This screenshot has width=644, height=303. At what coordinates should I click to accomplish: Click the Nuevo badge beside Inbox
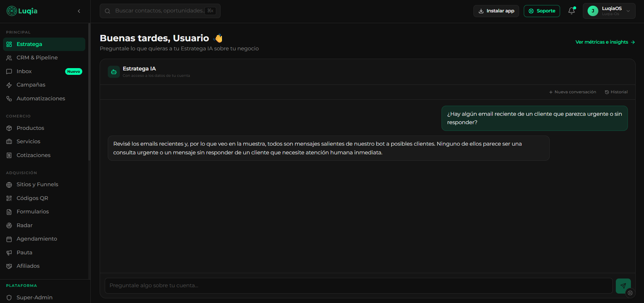[74, 71]
